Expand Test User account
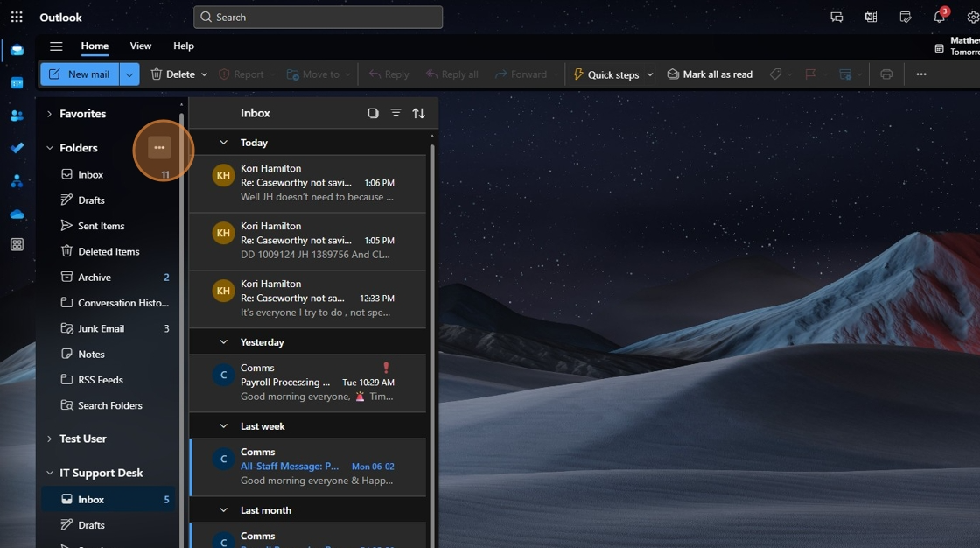980x548 pixels. [49, 439]
